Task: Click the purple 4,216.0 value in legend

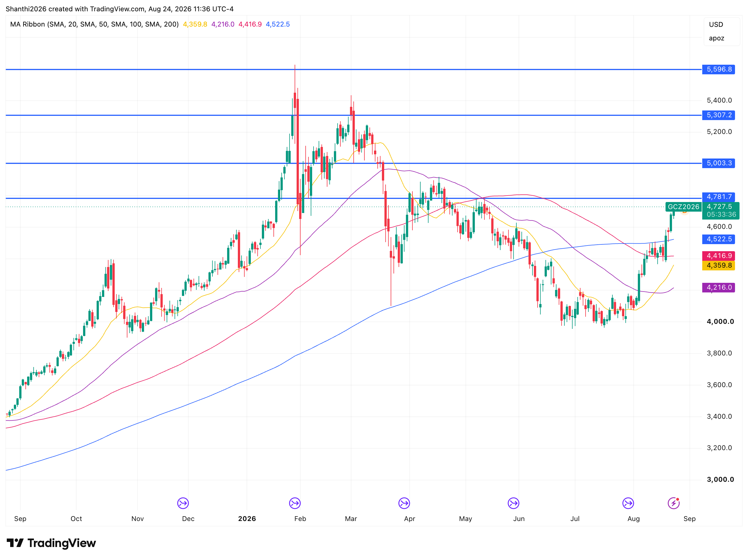Action: click(223, 24)
